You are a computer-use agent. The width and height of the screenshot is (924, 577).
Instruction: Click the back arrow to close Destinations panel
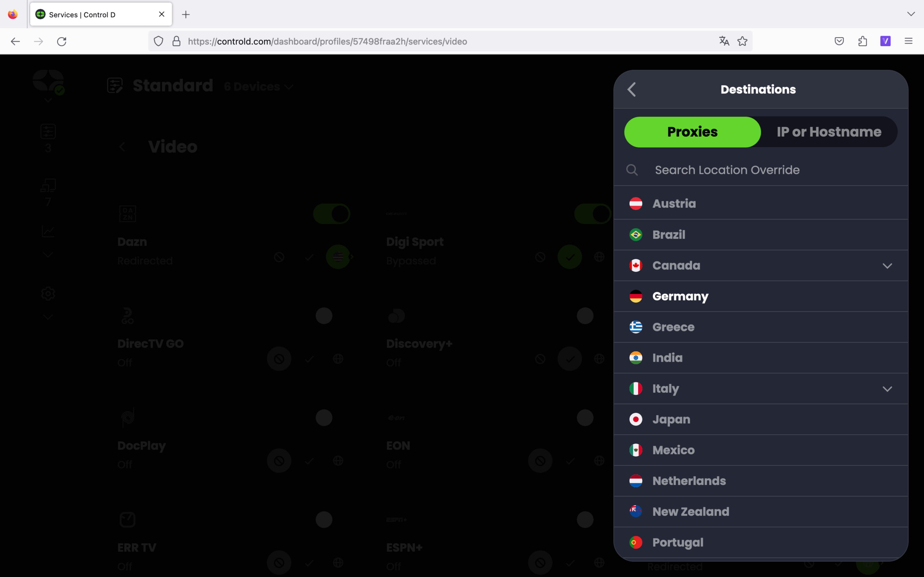[x=631, y=89]
